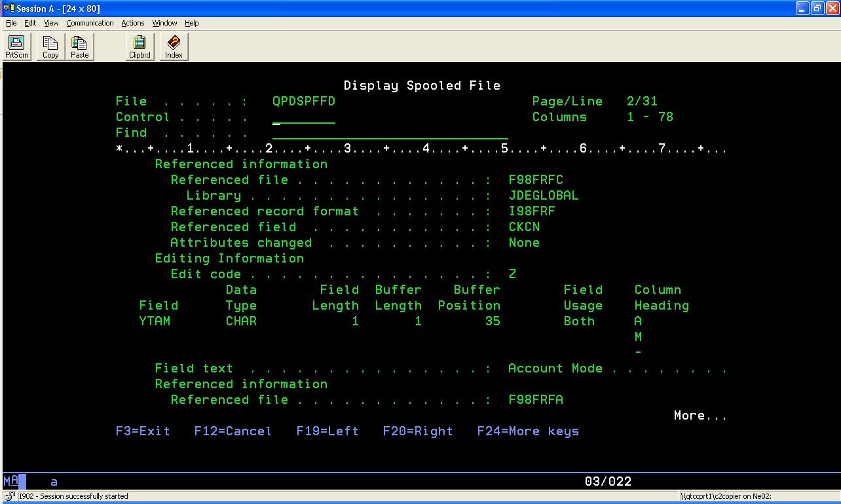Open the Edit menu
This screenshot has width=841, height=504.
pyautogui.click(x=30, y=23)
